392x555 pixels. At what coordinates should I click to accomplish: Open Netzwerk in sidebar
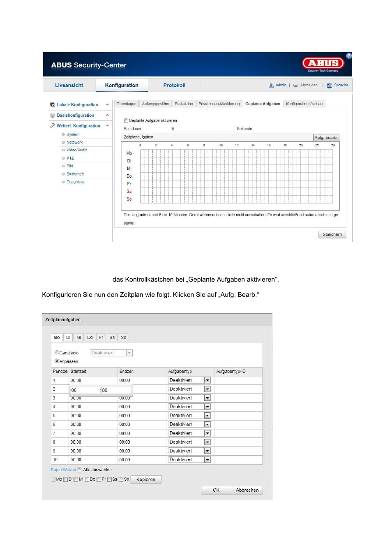tap(75, 143)
